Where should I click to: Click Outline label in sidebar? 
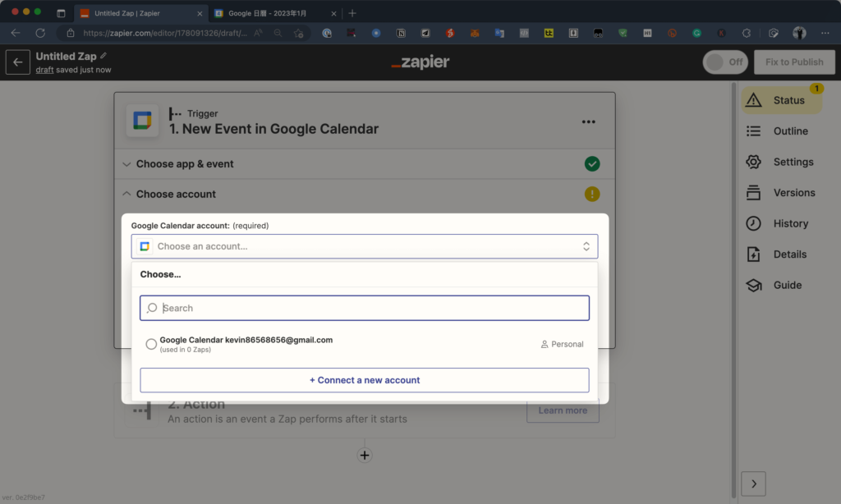coord(791,131)
